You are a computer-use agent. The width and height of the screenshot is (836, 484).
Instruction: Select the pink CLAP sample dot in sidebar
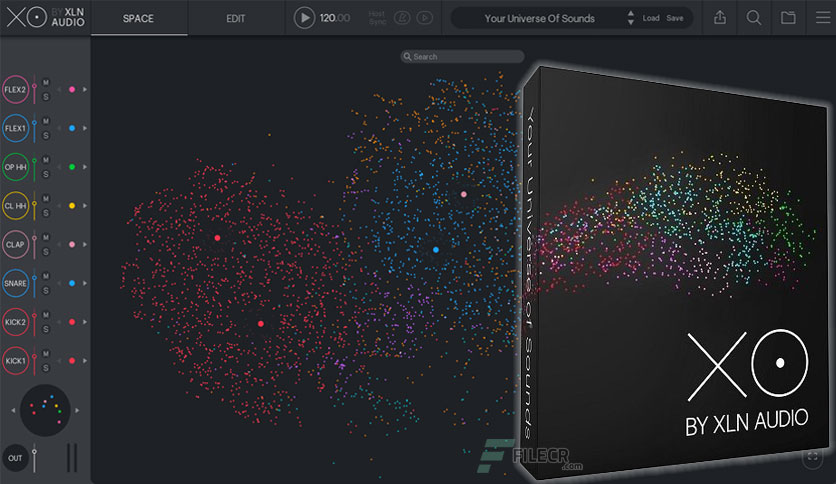tap(72, 245)
